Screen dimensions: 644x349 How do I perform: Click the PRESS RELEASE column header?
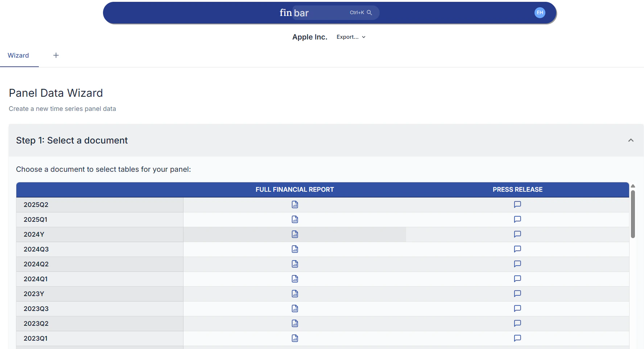517,190
